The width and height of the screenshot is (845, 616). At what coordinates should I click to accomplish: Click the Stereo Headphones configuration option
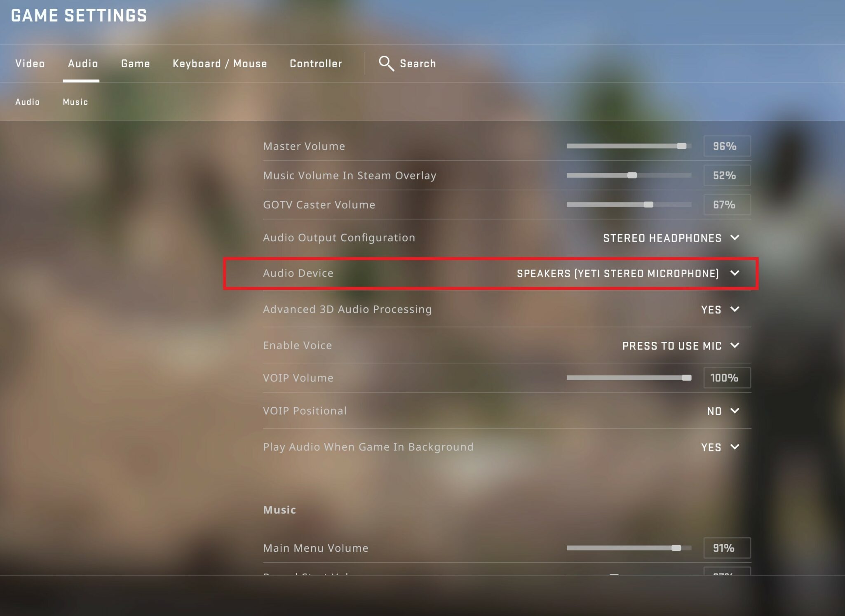click(x=665, y=238)
